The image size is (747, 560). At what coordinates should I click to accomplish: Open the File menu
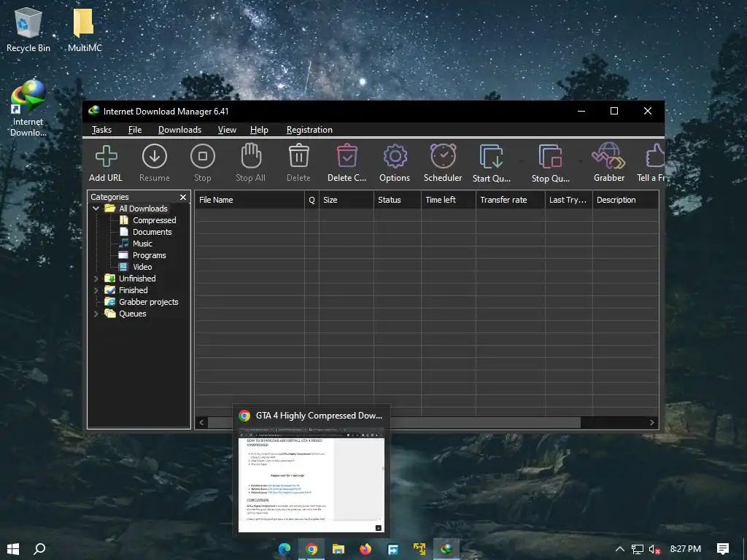click(x=135, y=130)
